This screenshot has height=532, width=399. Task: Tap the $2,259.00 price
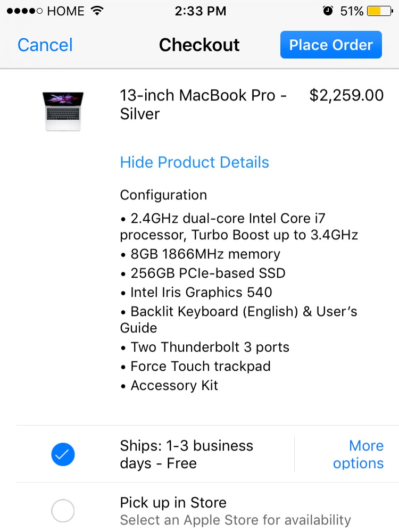tap(346, 95)
